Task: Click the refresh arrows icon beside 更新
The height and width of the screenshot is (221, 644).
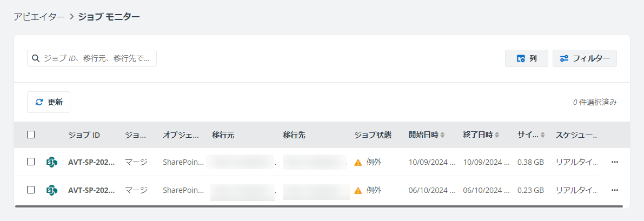Action: coord(39,102)
